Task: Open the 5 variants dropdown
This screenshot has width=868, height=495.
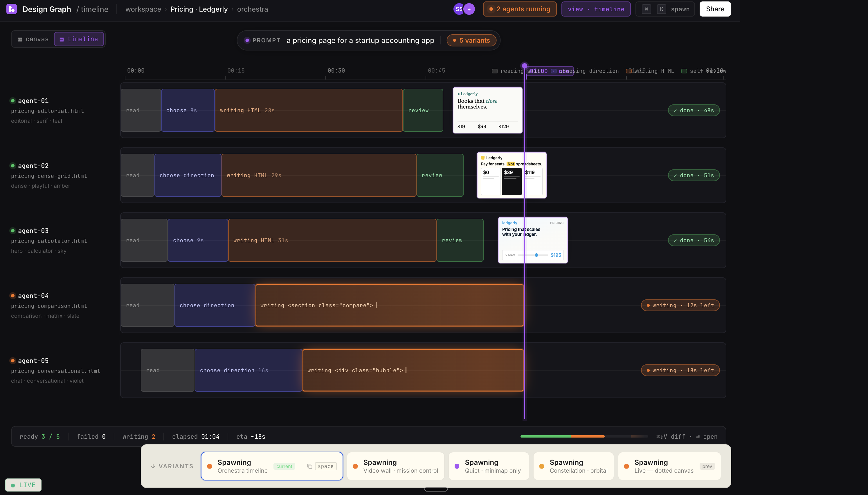Action: coord(471,40)
